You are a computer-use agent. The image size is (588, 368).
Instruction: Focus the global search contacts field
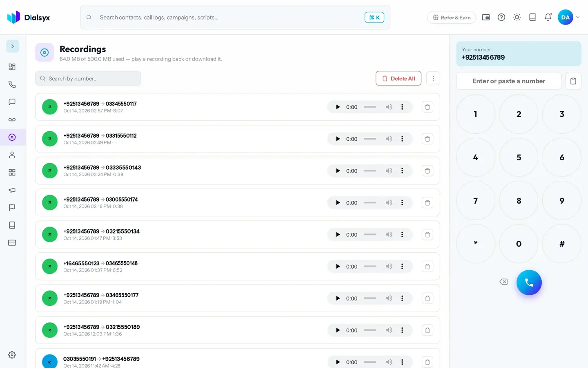click(235, 17)
